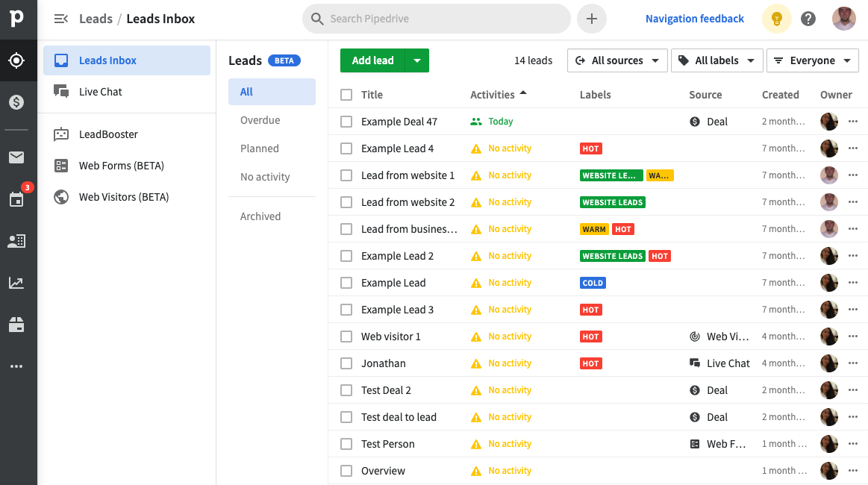Sort by the Title column header
868x485 pixels.
(x=372, y=95)
